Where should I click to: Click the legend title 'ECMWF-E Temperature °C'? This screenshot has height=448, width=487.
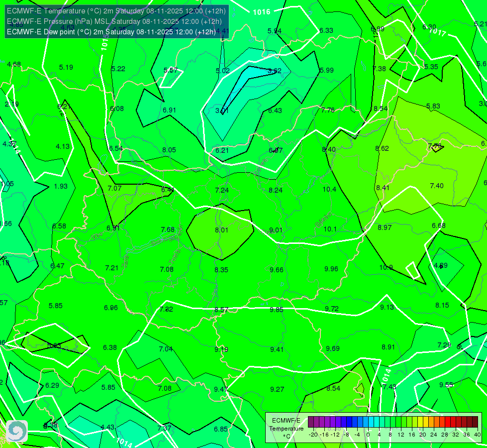[286, 429]
